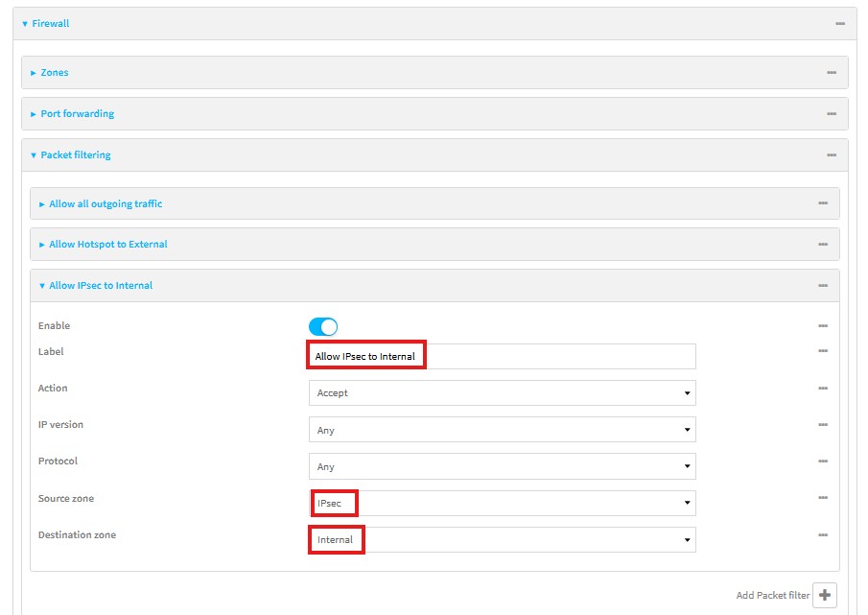868x615 pixels.
Task: Open the Protocol dropdown
Action: (x=502, y=467)
